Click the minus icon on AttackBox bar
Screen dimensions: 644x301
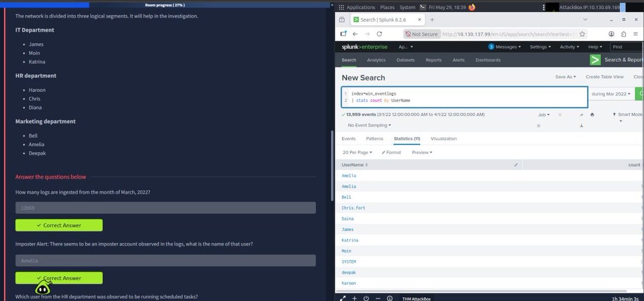pos(378,298)
